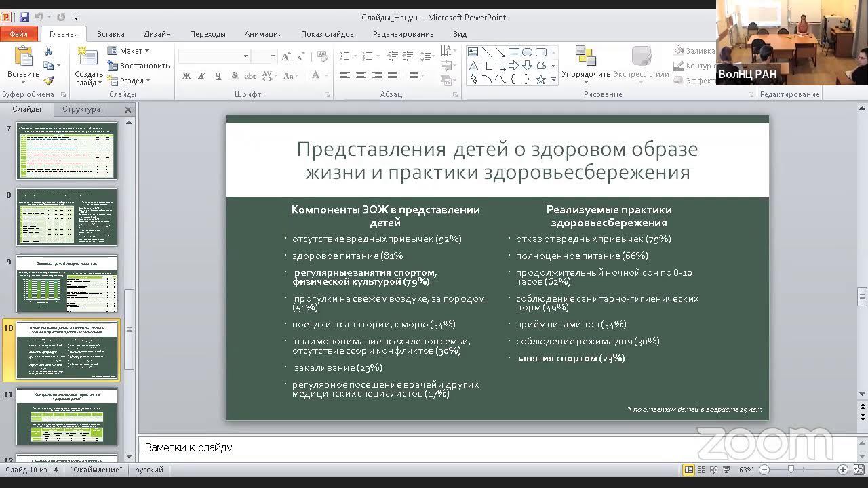Open the Рецензирование ribbon tab
This screenshot has height=488, width=868.
tap(403, 34)
